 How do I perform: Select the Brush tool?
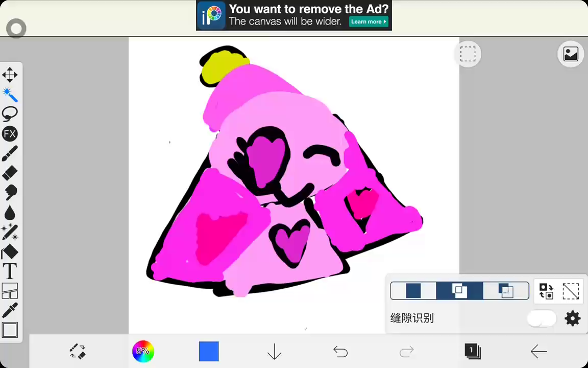pos(10,153)
